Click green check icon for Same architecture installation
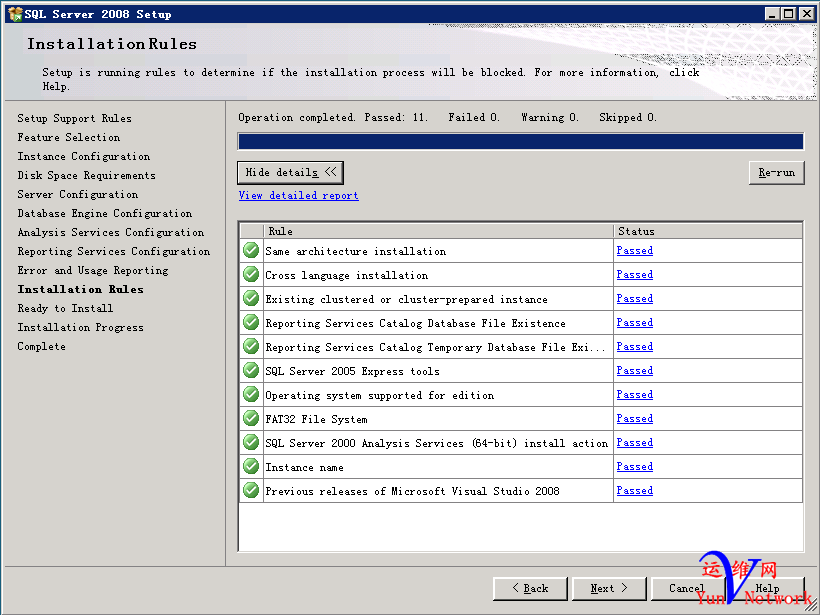The image size is (820, 615). tap(251, 250)
